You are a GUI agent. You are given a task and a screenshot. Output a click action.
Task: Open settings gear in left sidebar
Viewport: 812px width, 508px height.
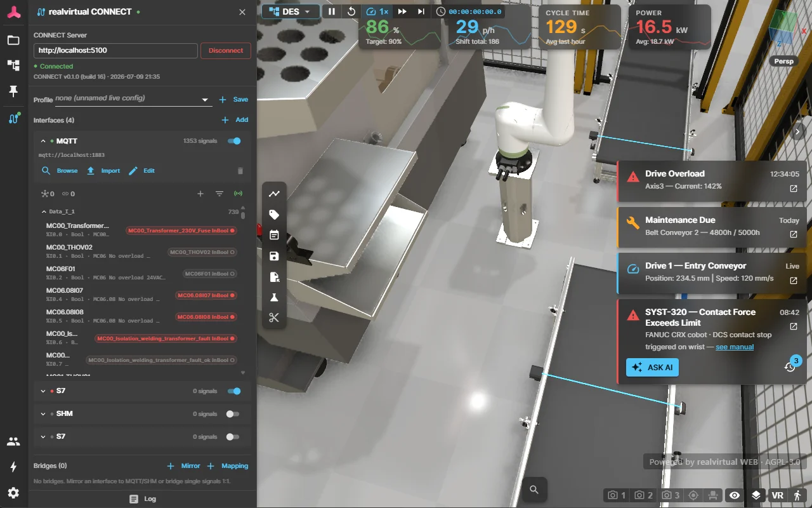(13, 493)
